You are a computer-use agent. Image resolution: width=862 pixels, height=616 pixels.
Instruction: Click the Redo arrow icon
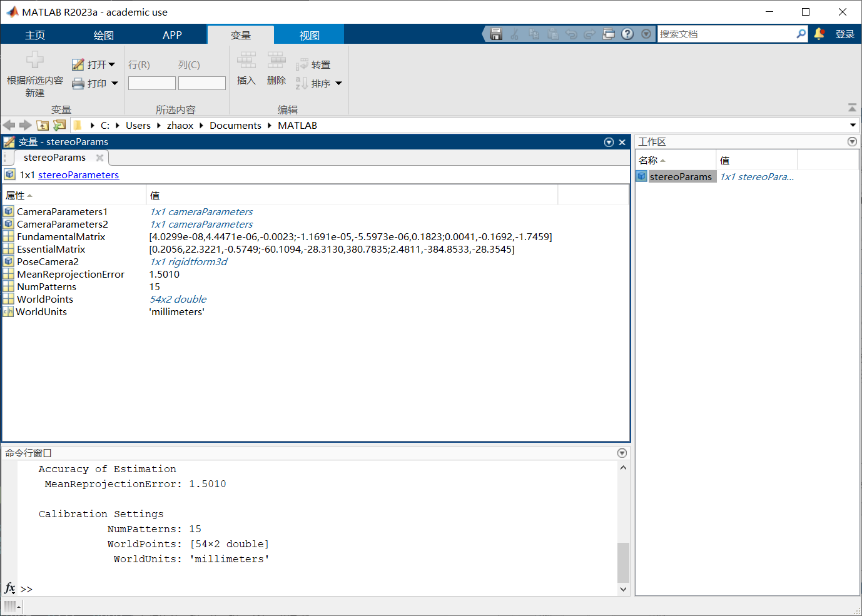589,34
